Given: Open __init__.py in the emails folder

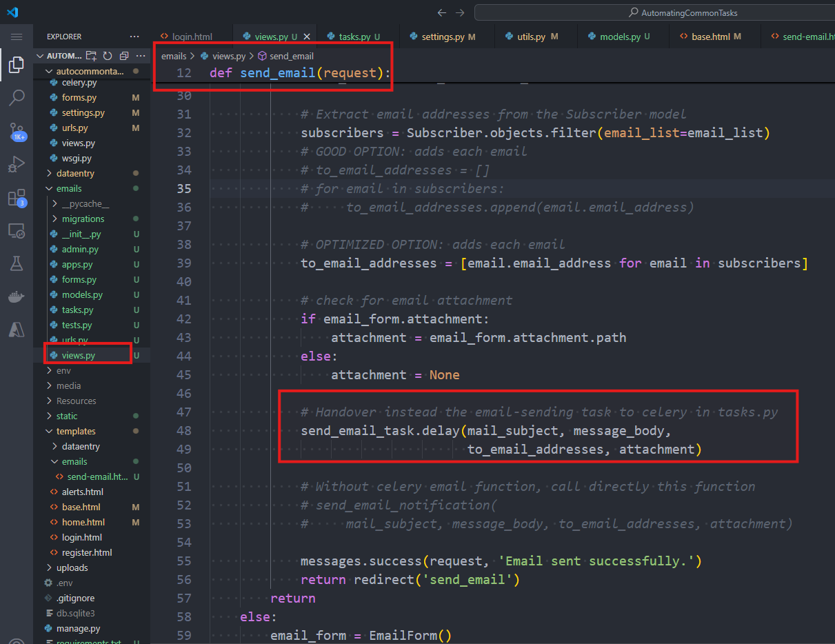Looking at the screenshot, I should [92, 234].
